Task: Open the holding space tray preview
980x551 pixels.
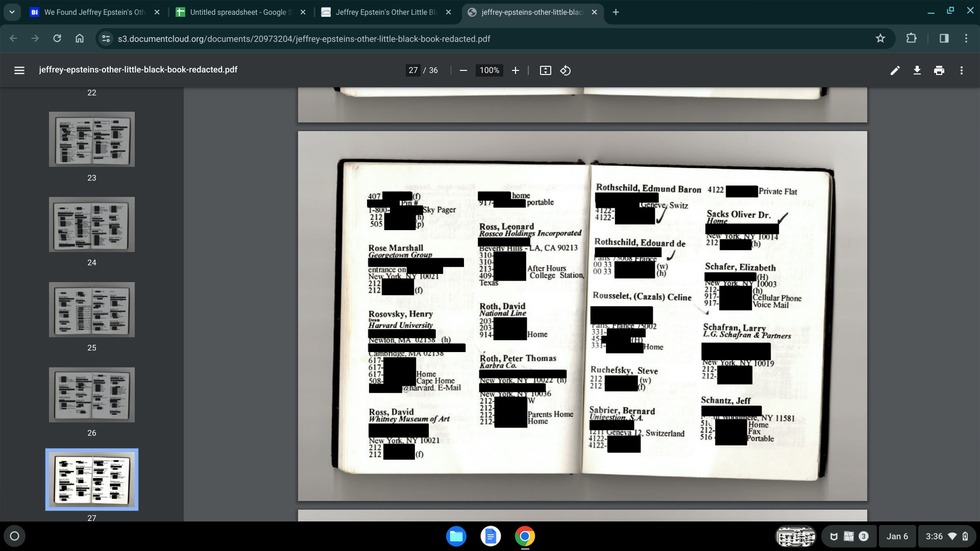Action: point(796,536)
